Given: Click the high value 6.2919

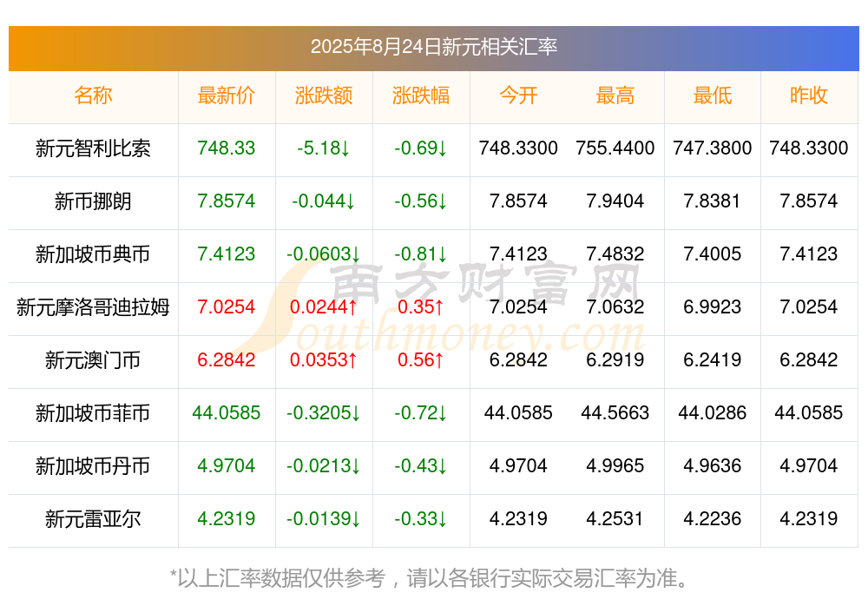Looking at the screenshot, I should tap(615, 359).
